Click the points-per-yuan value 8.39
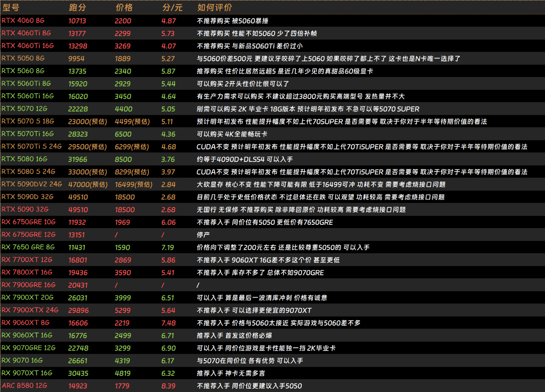 pos(169,386)
